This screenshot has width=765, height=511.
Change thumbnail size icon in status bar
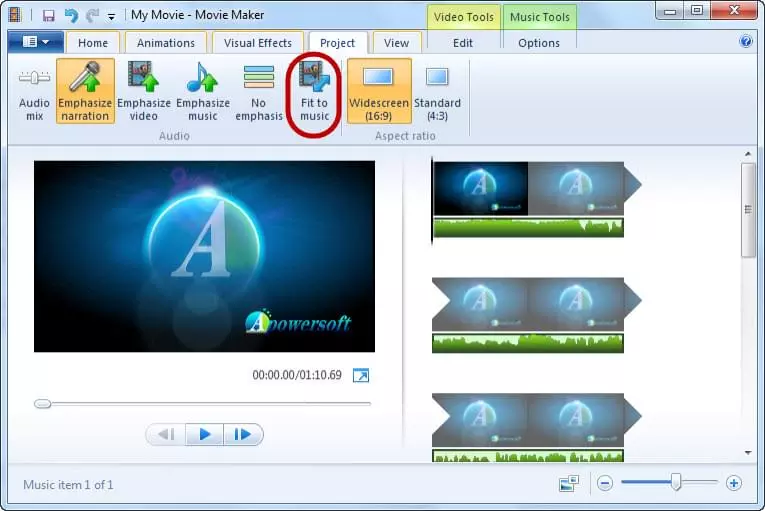click(568, 483)
